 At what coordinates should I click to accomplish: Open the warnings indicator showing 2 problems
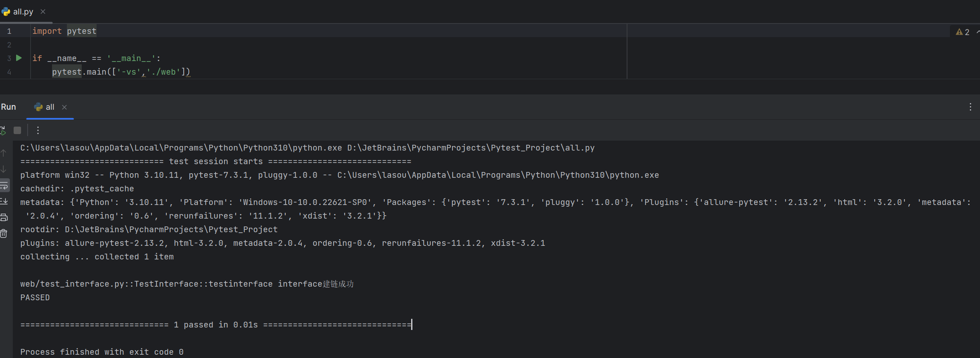(x=963, y=32)
